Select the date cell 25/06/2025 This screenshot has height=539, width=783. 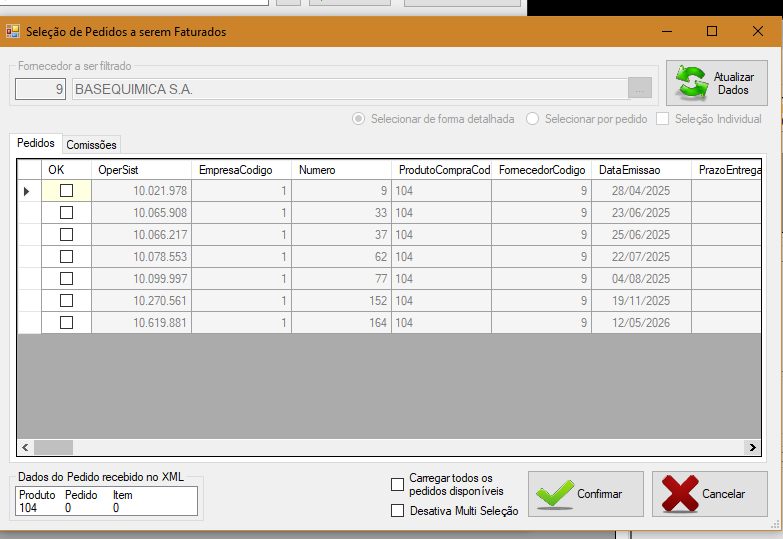[641, 235]
